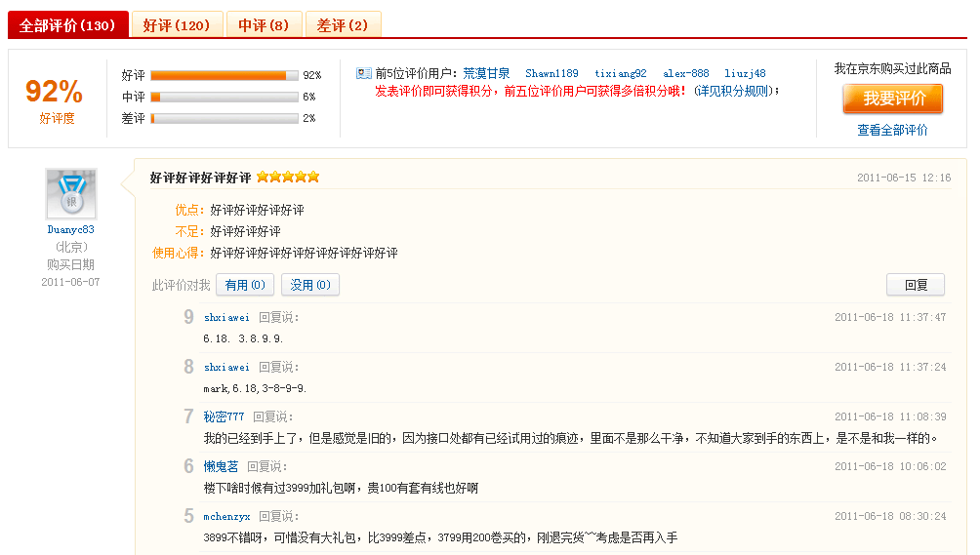Click the top reviewers icon before 前5位评价用户
980x555 pixels.
point(363,73)
